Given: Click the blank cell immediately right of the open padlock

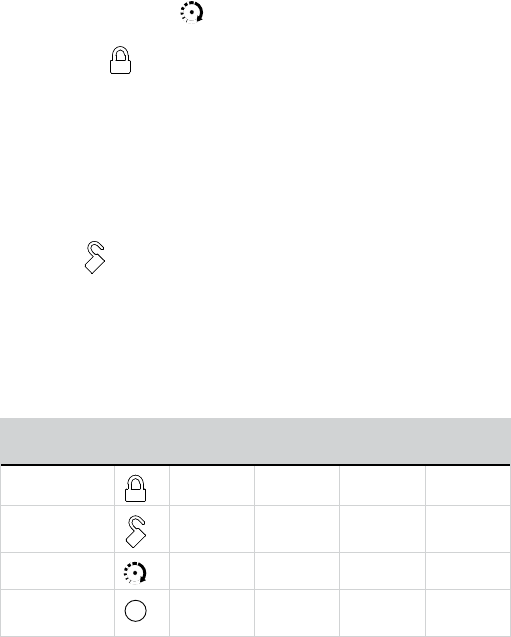Looking at the screenshot, I should click(212, 529).
